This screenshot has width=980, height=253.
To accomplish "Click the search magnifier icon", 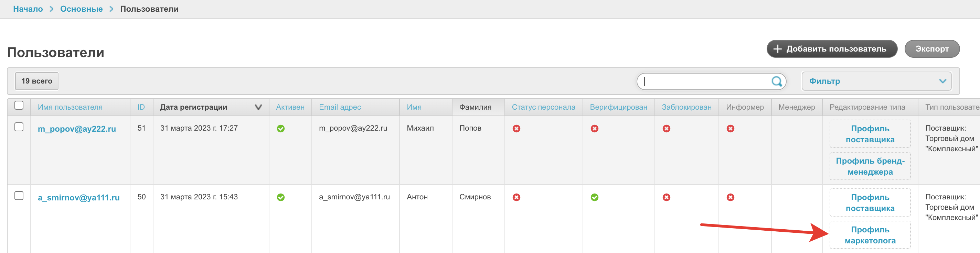I will (776, 81).
